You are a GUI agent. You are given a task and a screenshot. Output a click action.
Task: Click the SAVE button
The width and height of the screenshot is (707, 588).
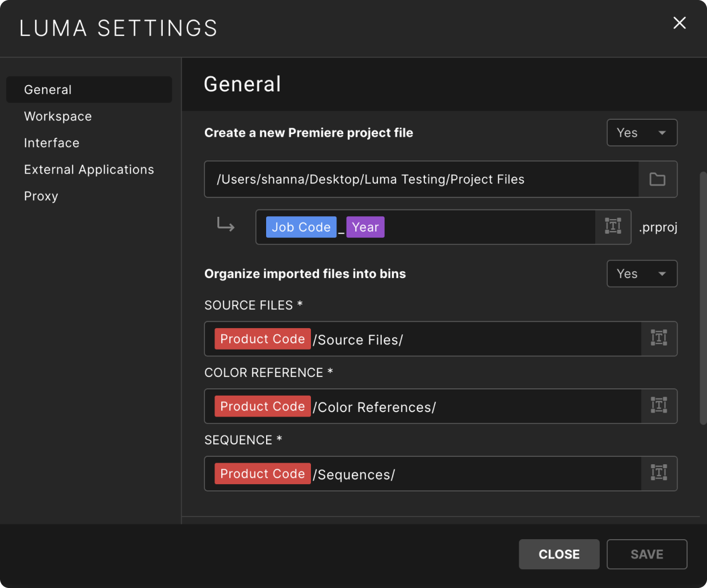pyautogui.click(x=647, y=554)
